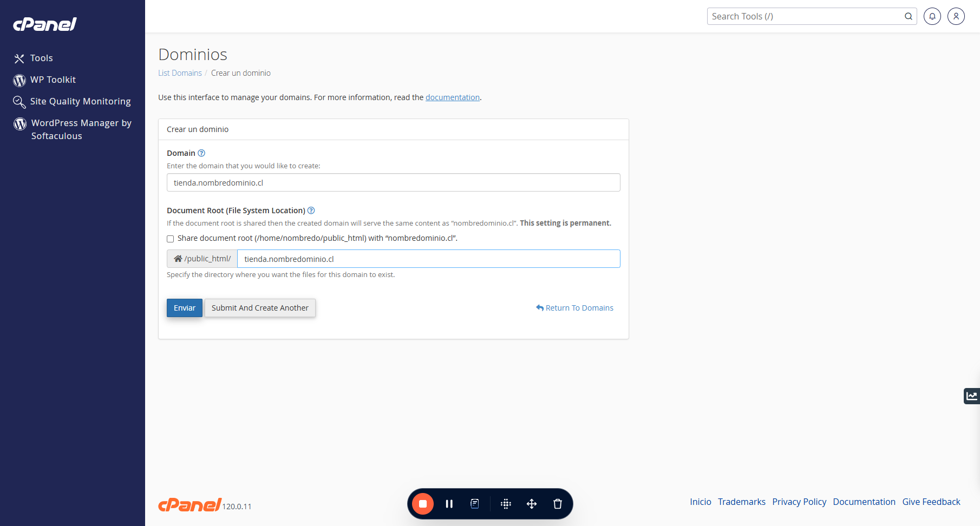
Task: Click the cPanel logo in the sidebar
Action: tap(45, 24)
